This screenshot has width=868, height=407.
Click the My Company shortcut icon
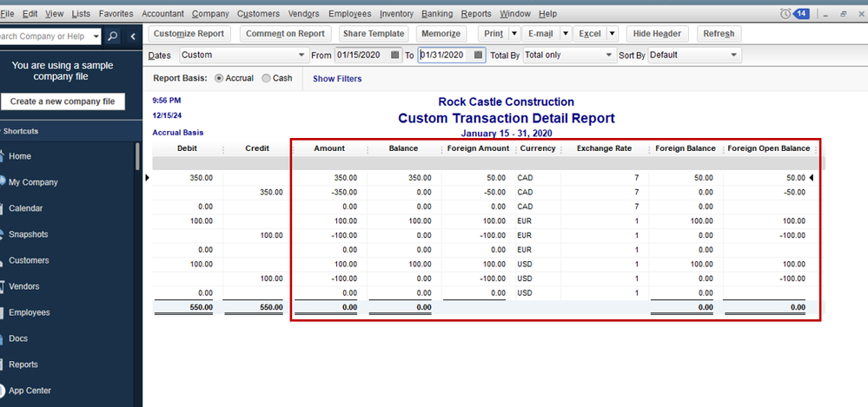click(x=3, y=182)
